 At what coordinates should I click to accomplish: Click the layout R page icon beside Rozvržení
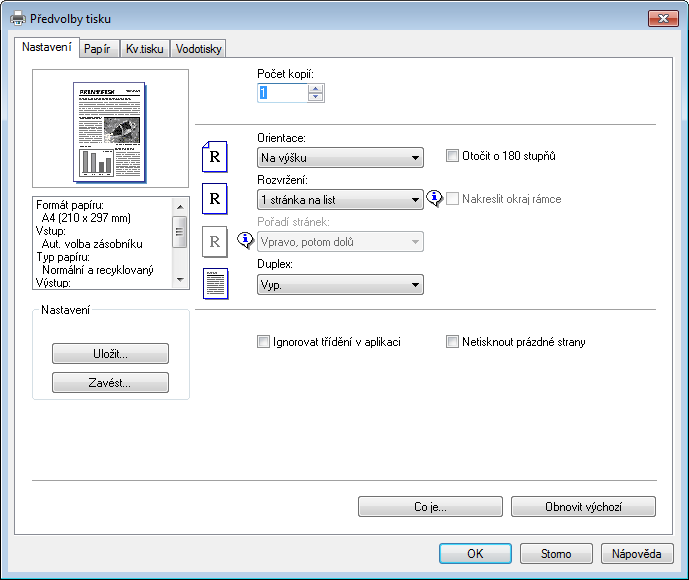(214, 199)
